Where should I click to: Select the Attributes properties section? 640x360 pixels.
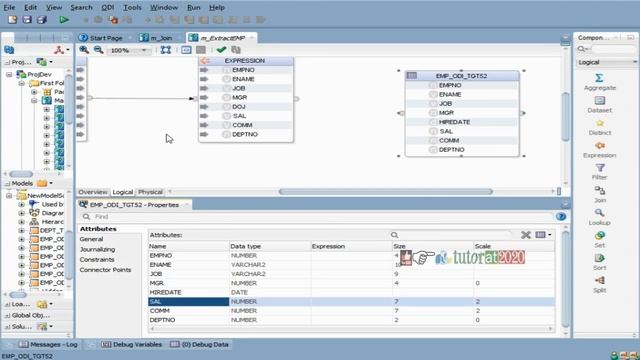[98, 229]
